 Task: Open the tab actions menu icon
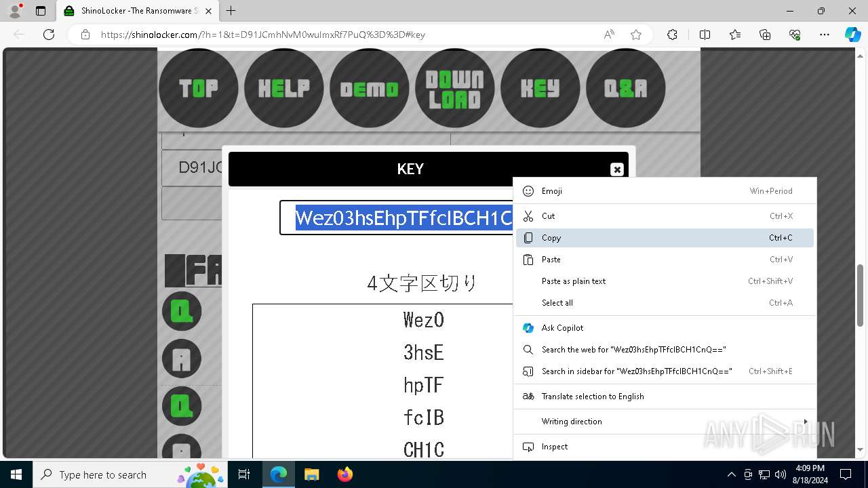(41, 11)
